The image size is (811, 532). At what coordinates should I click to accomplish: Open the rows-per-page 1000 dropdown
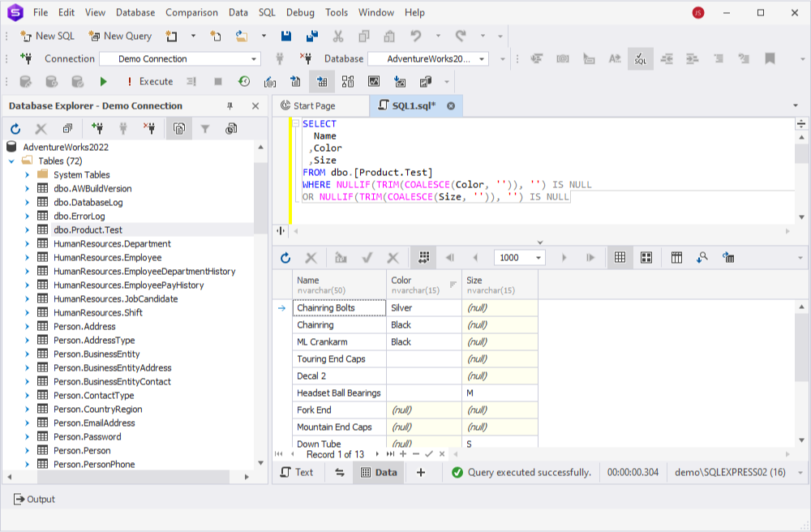[x=519, y=257]
